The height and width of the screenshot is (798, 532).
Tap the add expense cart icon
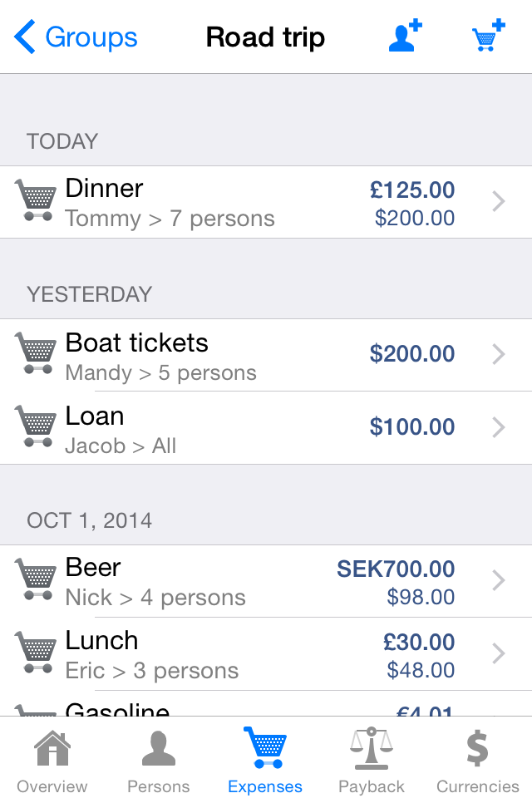(x=489, y=36)
